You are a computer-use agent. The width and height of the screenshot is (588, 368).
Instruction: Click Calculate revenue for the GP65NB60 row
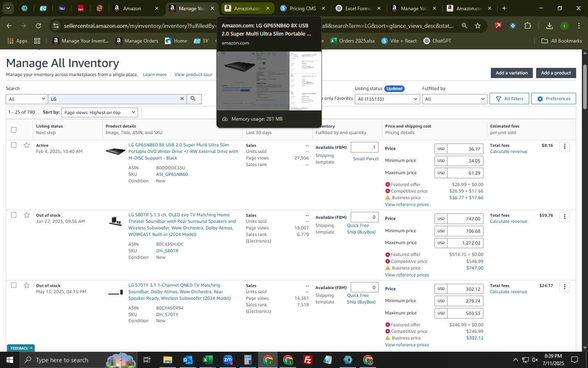point(508,152)
